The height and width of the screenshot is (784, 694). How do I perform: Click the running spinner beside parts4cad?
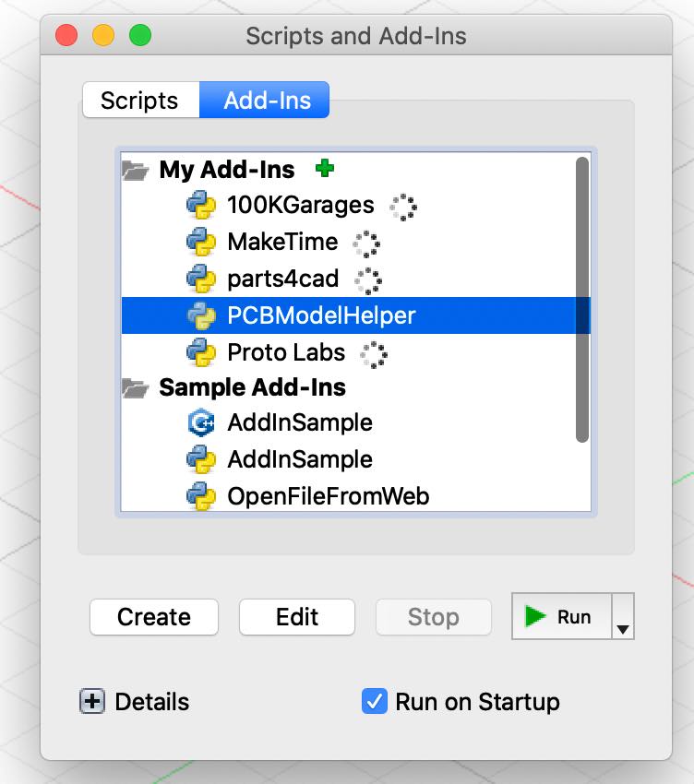pos(368,281)
